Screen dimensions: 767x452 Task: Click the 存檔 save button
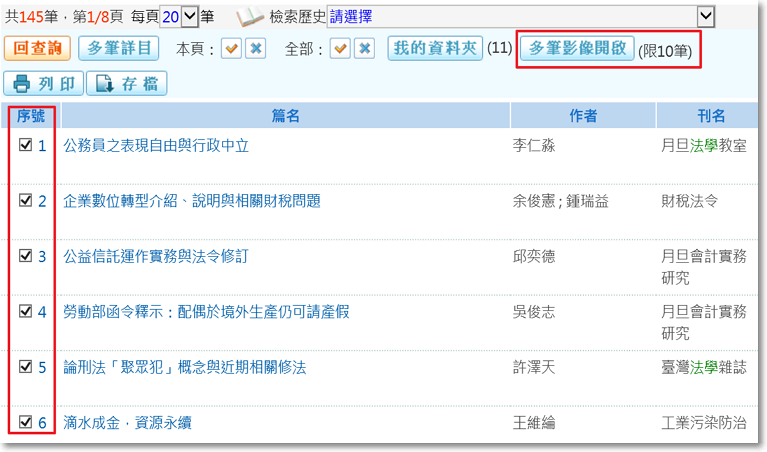coord(125,85)
